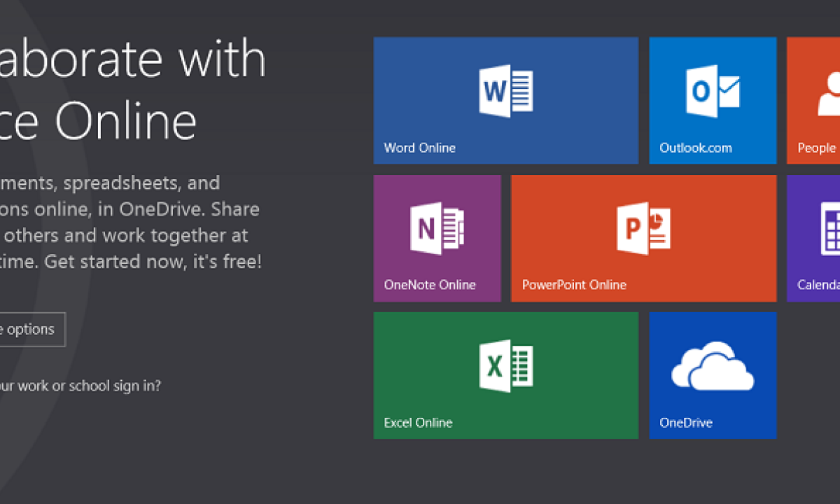
Task: Click the Calendar grid icon
Action: tap(832, 227)
